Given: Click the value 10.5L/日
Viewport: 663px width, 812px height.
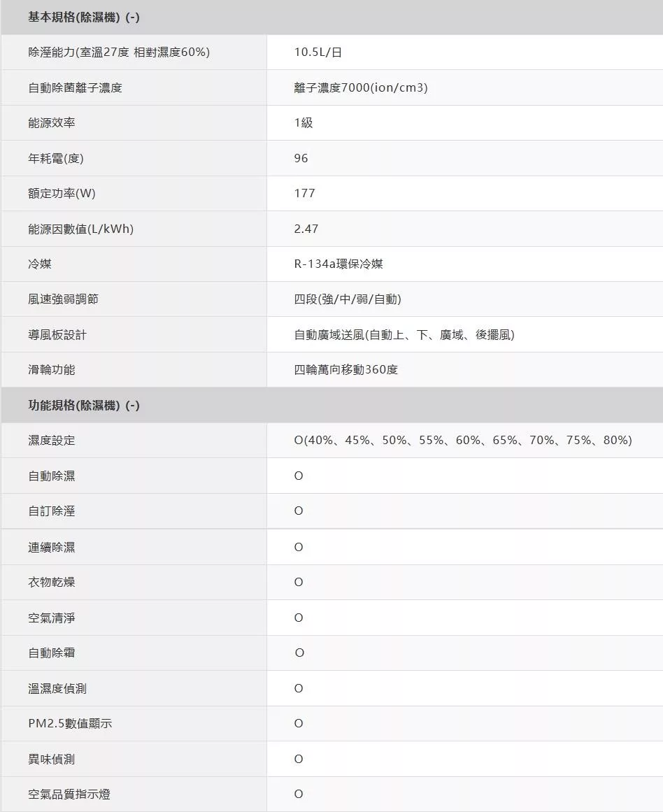Looking at the screenshot, I should point(315,51).
